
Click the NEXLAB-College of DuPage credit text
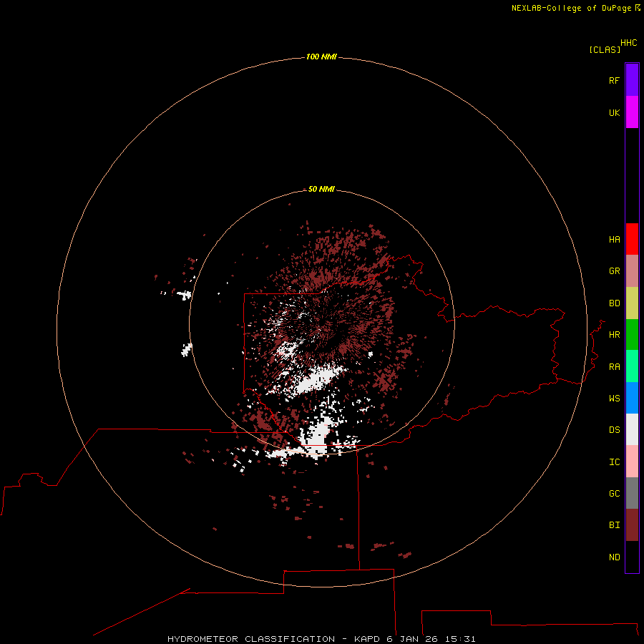click(571, 8)
